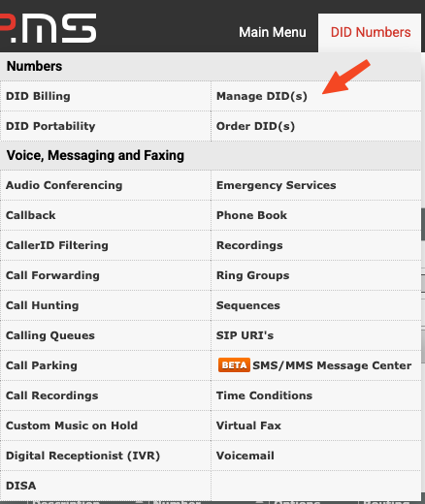Open CallerID Filtering

tap(57, 245)
